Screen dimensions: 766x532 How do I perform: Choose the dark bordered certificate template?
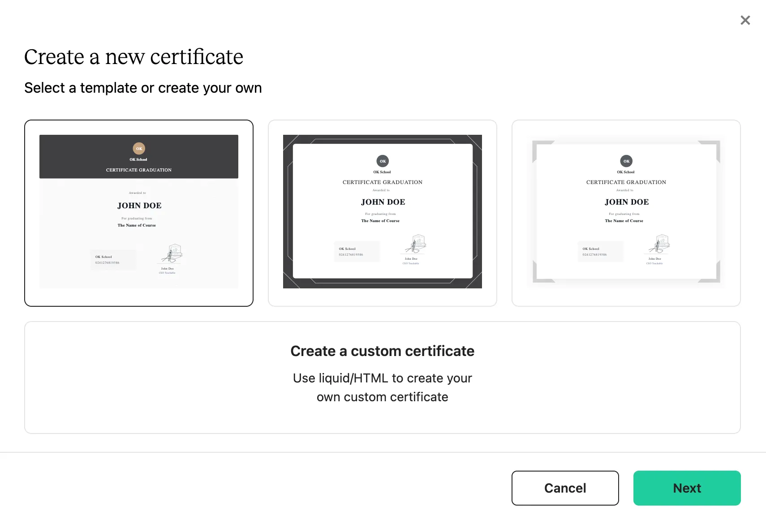click(x=383, y=213)
